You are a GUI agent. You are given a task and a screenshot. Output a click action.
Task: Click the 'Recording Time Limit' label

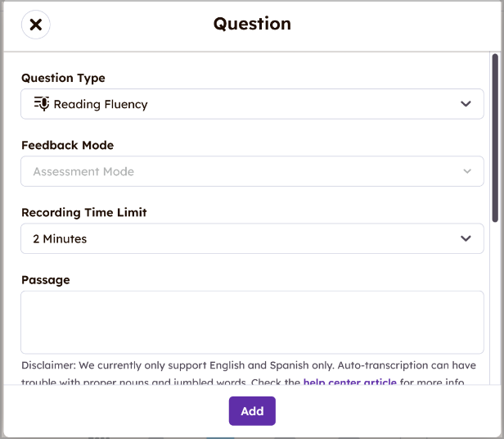point(84,212)
